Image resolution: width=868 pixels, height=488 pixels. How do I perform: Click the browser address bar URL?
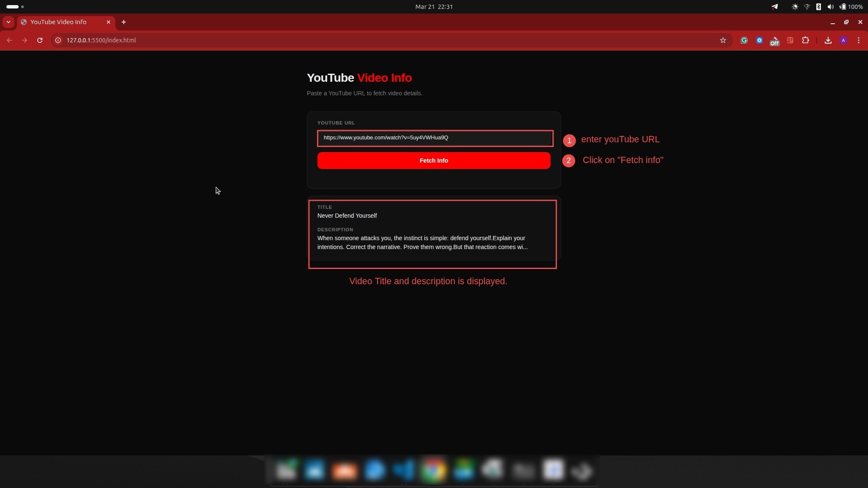tap(101, 40)
